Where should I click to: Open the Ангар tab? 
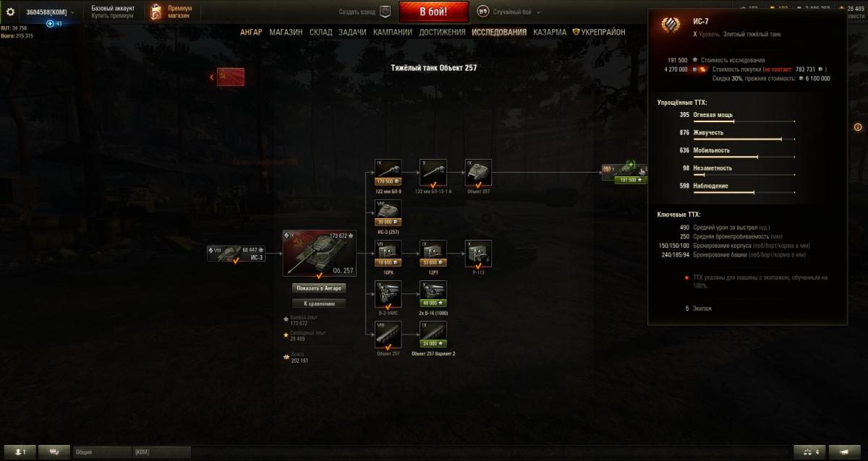pyautogui.click(x=251, y=33)
